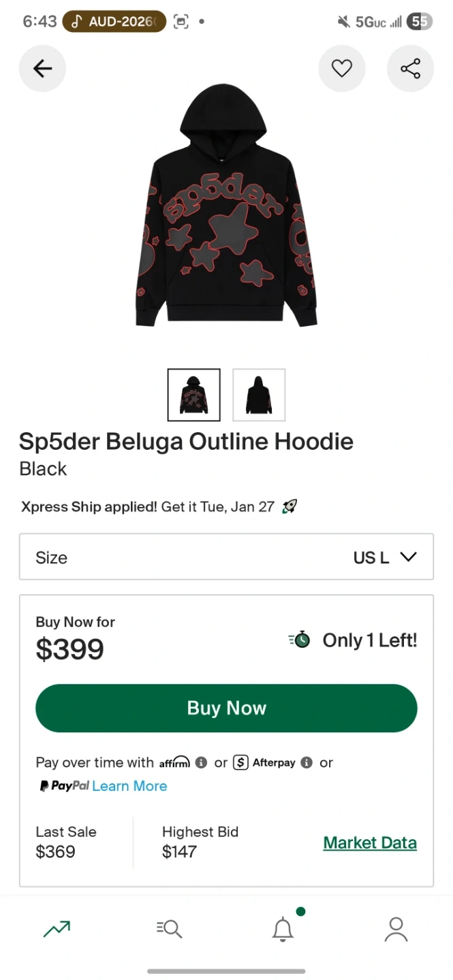Viewport: 453px width, 980px height.
Task: Open the PayPal Learn More link
Action: pyautogui.click(x=129, y=786)
